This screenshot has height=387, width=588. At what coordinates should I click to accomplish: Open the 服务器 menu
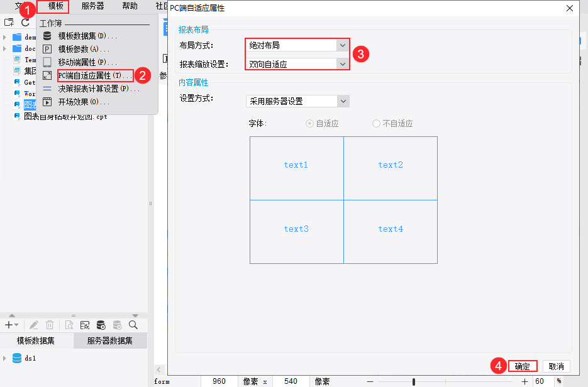pos(92,6)
